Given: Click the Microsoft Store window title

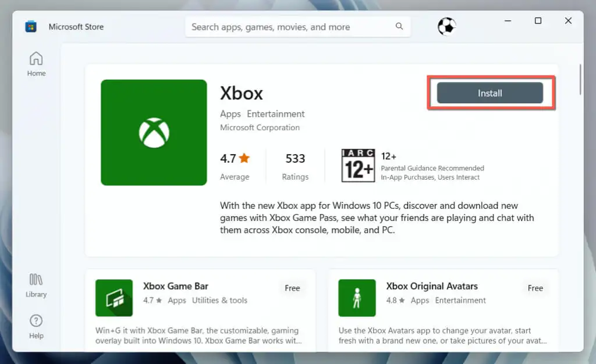Looking at the screenshot, I should coord(76,27).
